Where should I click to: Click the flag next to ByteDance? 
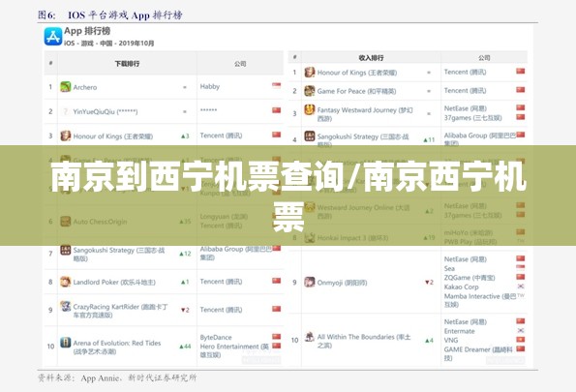pyautogui.click(x=276, y=337)
